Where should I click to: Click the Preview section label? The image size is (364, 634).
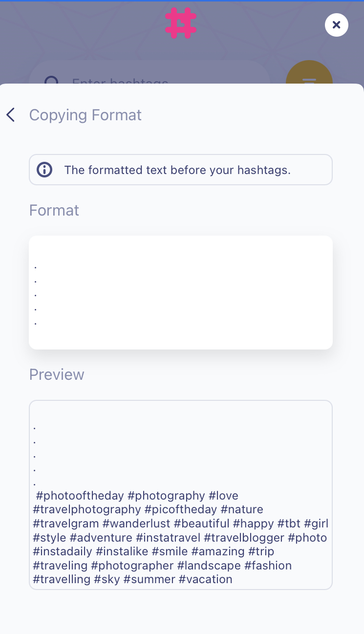pyautogui.click(x=57, y=374)
